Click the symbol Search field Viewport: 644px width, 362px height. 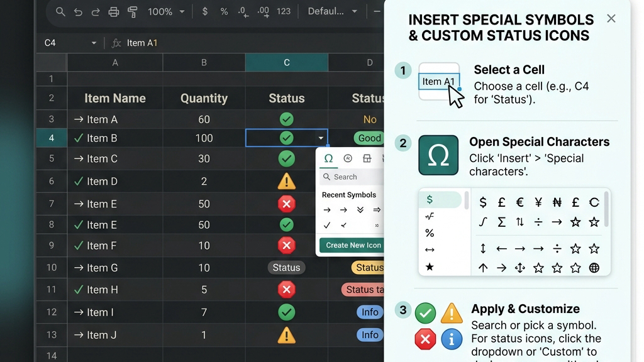pyautogui.click(x=352, y=177)
